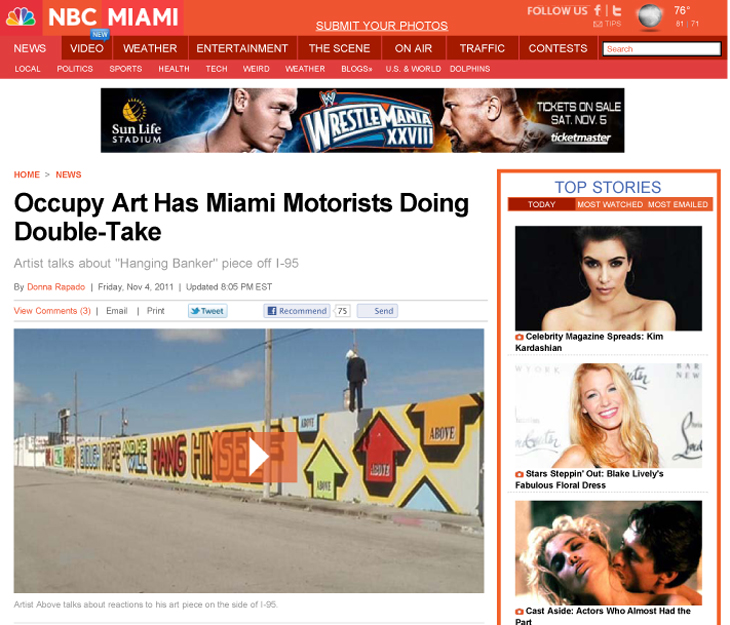Open the Video tab in navigation
Viewport: 730px width, 625px height.
(x=87, y=48)
